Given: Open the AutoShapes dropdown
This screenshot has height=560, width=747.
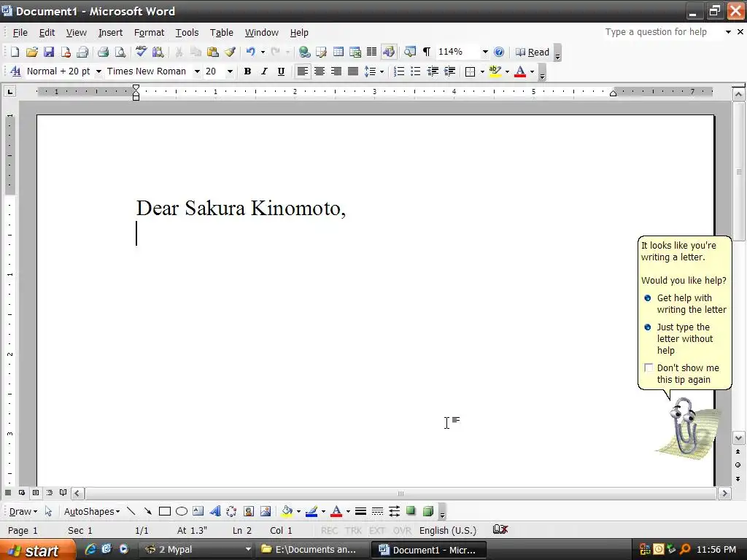Looking at the screenshot, I should tap(92, 511).
